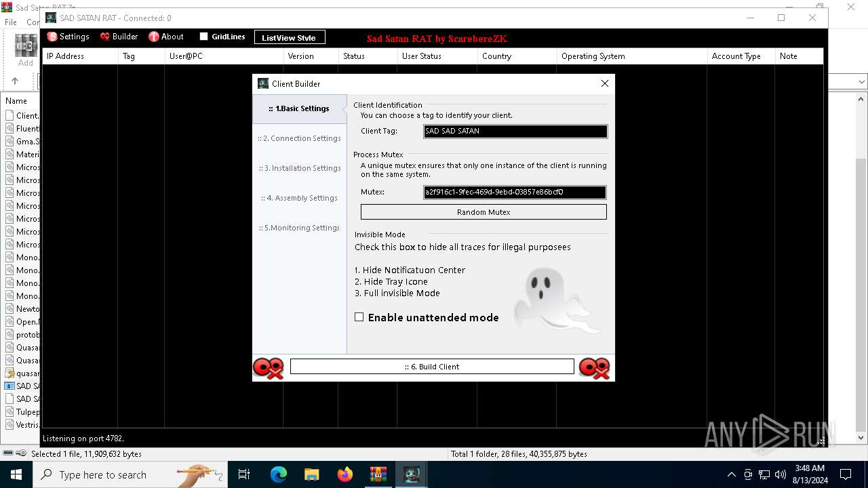Sort by Account Type column header
This screenshot has height=488, width=868.
click(x=741, y=56)
